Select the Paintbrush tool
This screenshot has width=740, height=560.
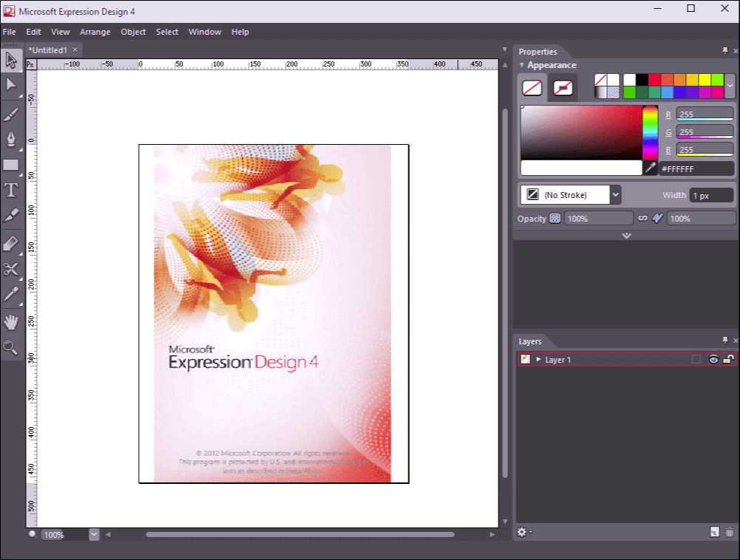tap(12, 114)
